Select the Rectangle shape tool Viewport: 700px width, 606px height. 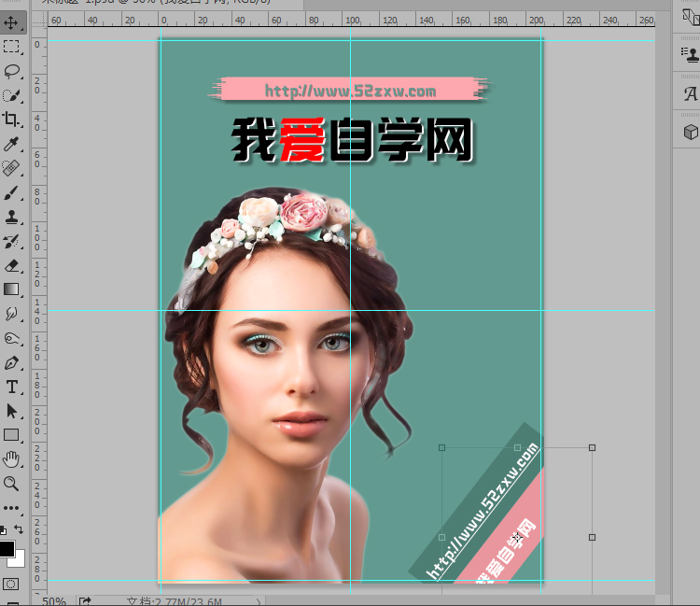11,435
